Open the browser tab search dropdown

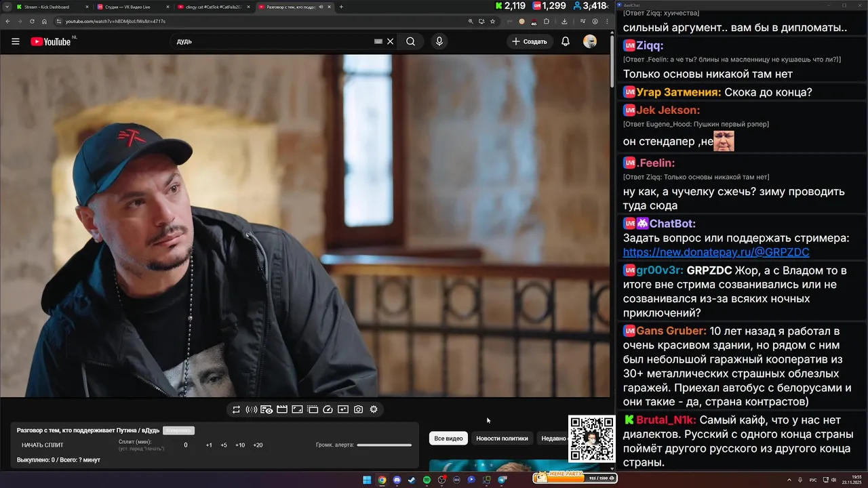pos(5,7)
